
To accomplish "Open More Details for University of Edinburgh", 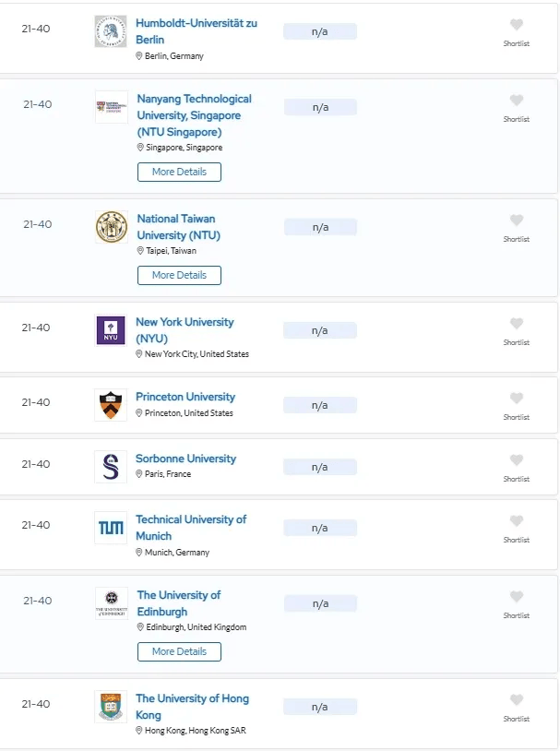I will click(179, 652).
